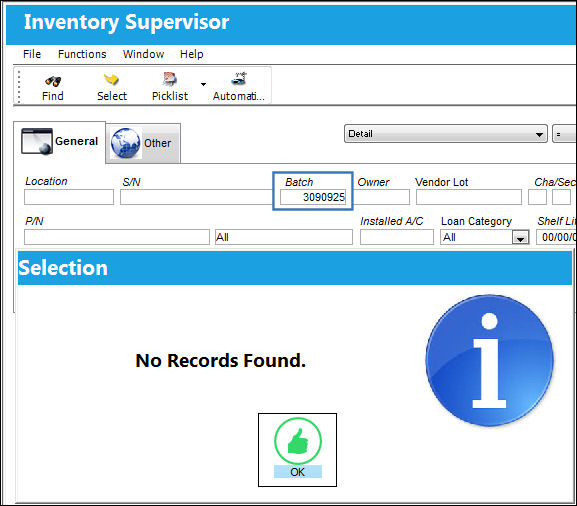
Task: Click the blue information icon
Action: (x=489, y=361)
